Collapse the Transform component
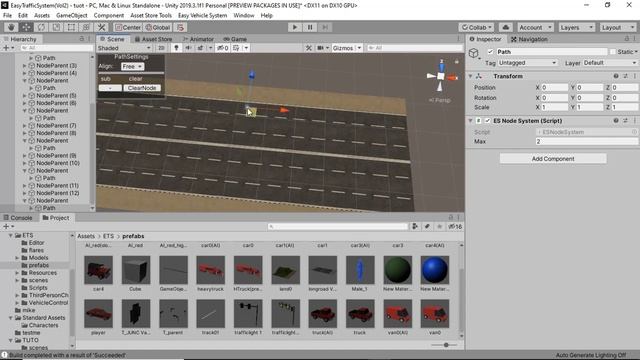The image size is (640, 360). 470,76
